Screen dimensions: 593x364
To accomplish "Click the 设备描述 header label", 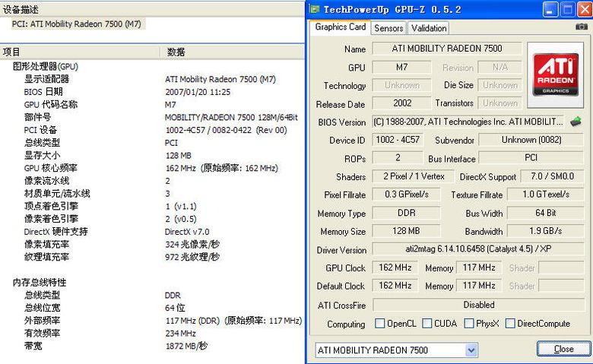I will click(21, 9).
